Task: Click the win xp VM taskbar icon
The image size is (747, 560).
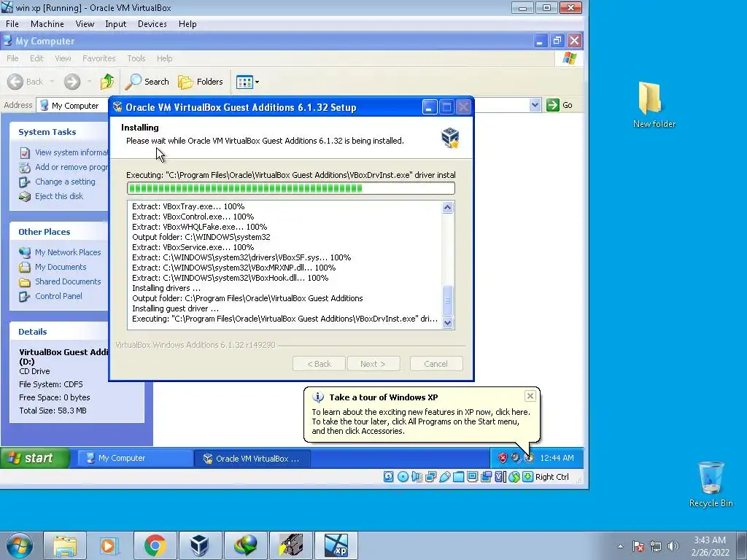Action: 336,545
